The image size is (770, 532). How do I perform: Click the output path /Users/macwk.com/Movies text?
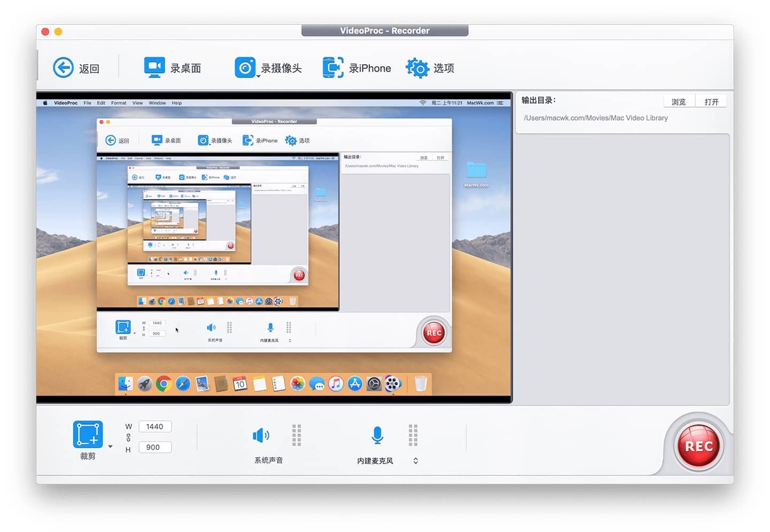[x=596, y=118]
